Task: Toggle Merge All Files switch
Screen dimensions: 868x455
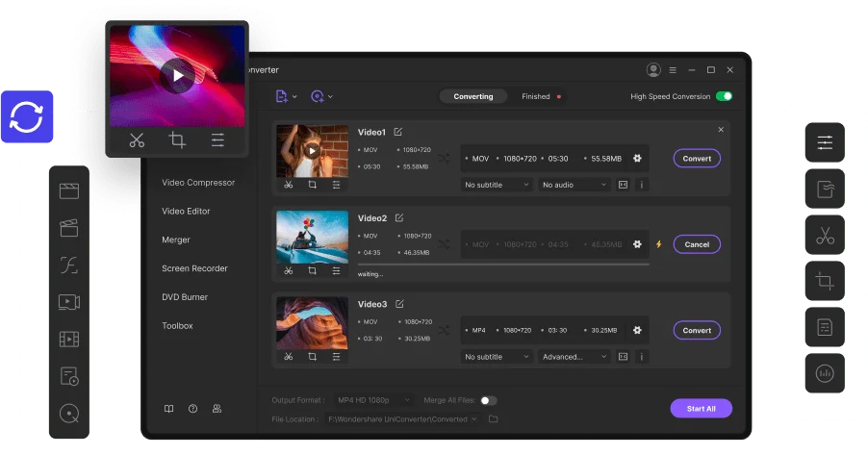Action: click(488, 400)
